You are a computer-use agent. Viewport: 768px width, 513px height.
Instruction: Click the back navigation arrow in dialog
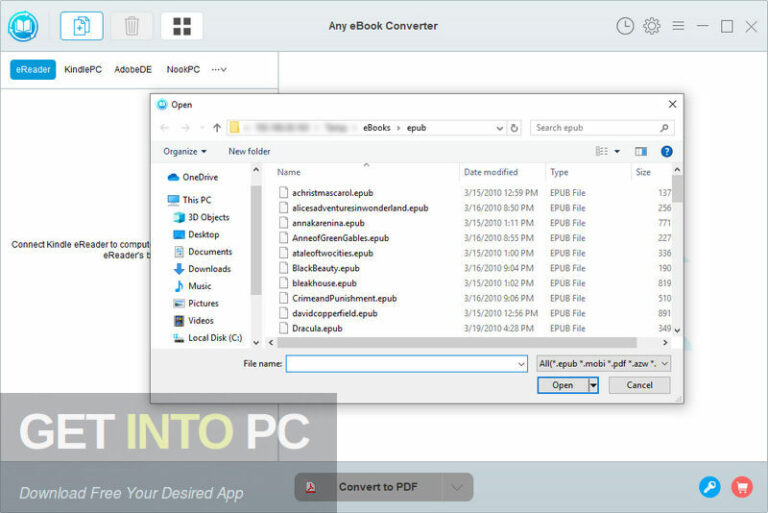click(165, 128)
